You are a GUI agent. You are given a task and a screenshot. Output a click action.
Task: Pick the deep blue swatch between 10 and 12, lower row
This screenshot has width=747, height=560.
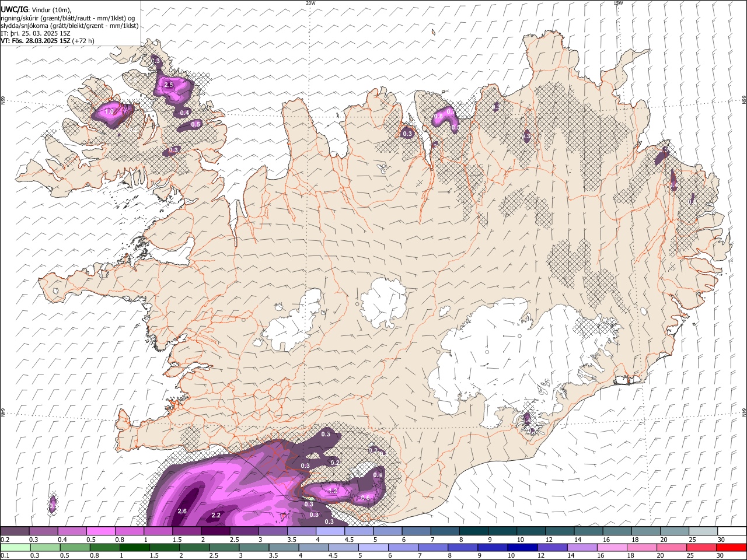tap(522, 548)
